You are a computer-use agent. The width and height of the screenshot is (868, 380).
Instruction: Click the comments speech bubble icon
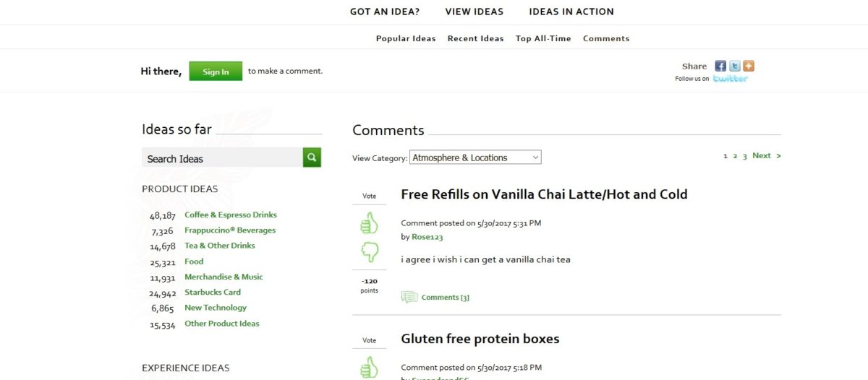tap(409, 297)
